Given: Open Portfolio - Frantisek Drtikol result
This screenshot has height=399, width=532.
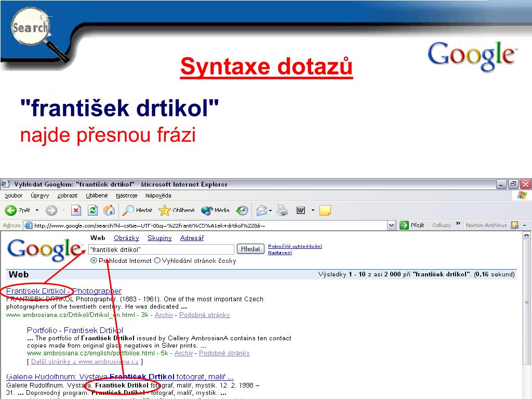Looking at the screenshot, I should pyautogui.click(x=75, y=330).
